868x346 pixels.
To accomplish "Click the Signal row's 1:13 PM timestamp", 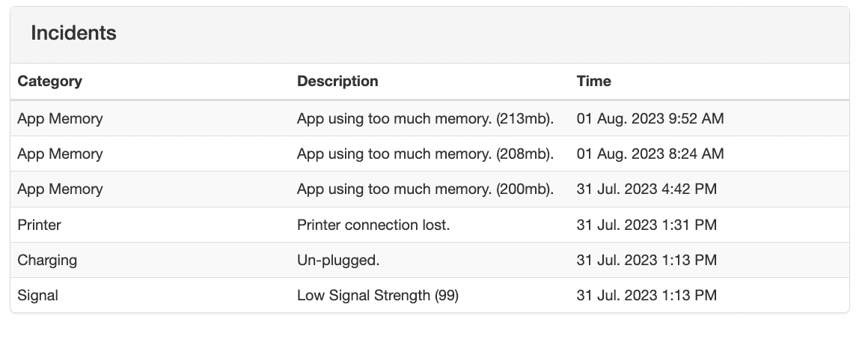I will (647, 295).
